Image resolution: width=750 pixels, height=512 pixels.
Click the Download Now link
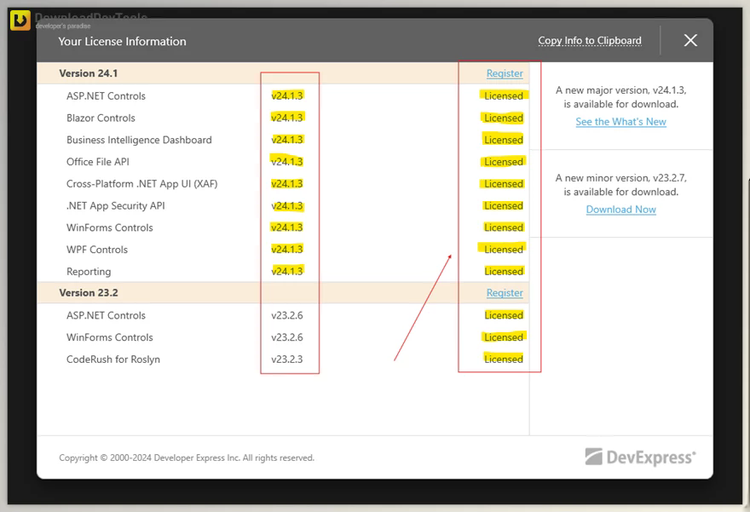click(621, 209)
